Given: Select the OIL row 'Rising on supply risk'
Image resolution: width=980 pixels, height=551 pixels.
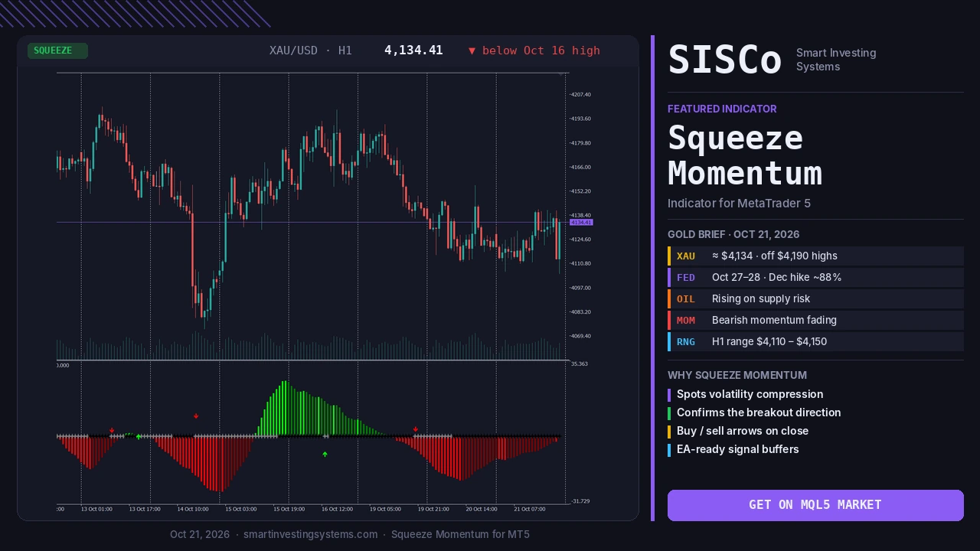Looking at the screenshot, I should [815, 298].
